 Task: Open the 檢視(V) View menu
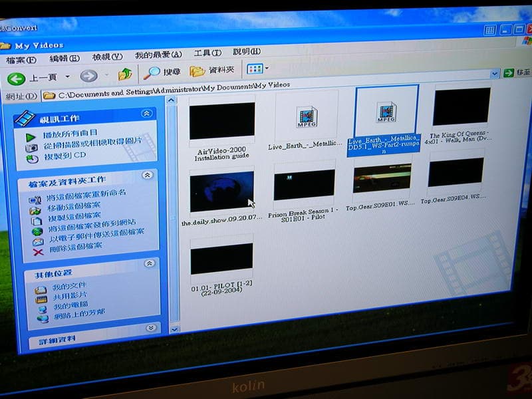click(x=108, y=57)
